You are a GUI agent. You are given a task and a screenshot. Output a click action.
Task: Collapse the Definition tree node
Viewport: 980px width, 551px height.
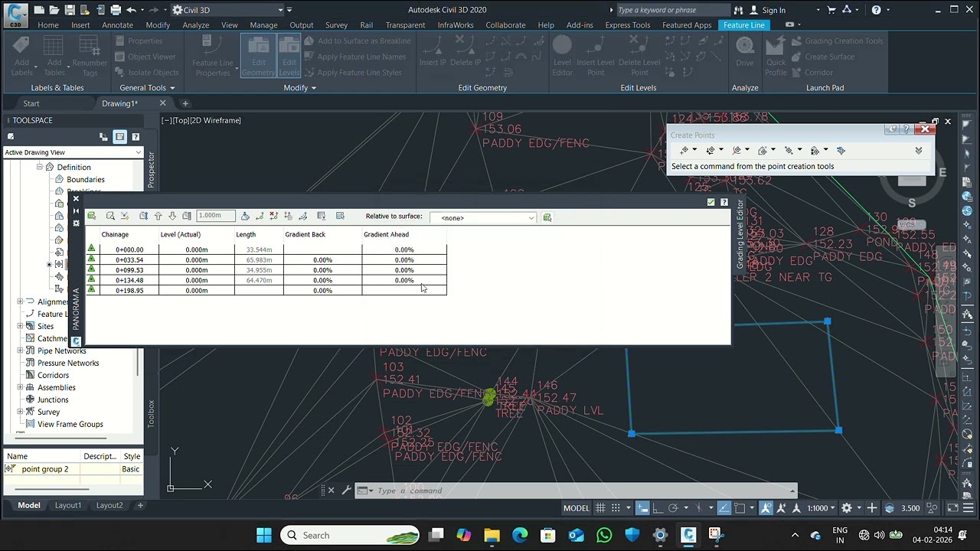(x=39, y=167)
